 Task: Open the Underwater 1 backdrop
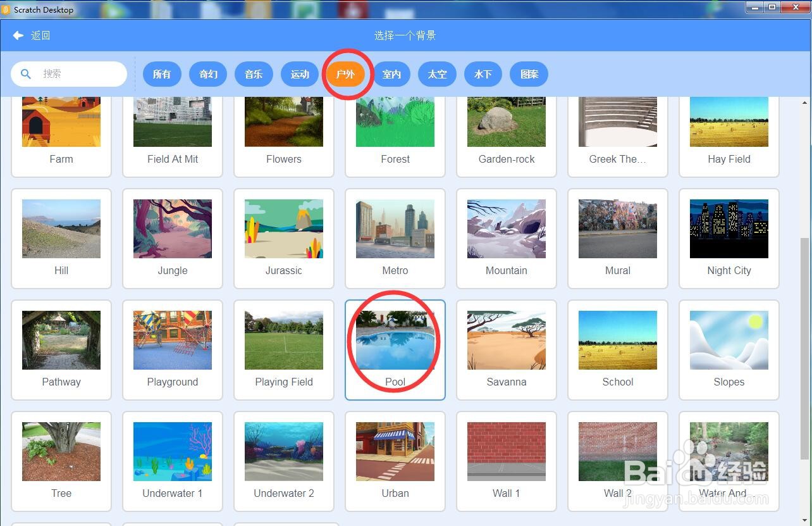(173, 461)
